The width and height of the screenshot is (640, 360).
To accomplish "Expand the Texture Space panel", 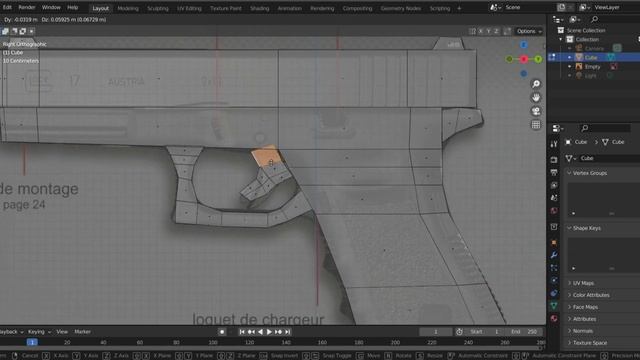I will click(569, 343).
